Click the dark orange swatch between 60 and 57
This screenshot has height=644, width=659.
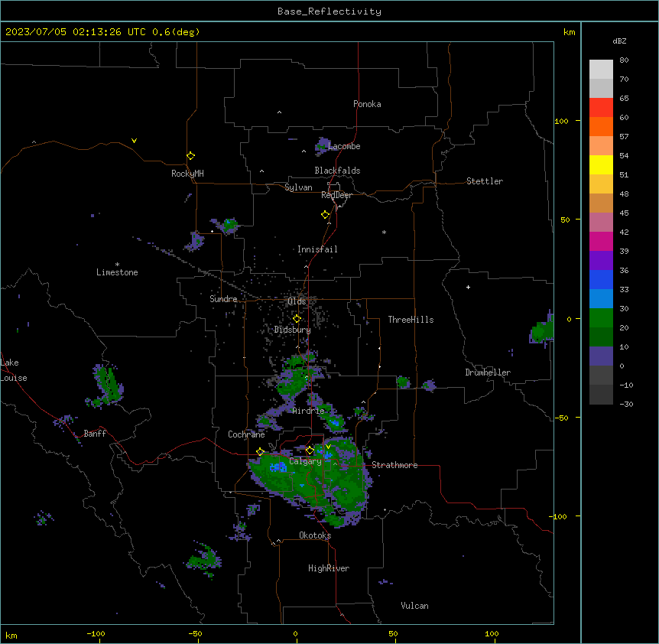(x=601, y=126)
